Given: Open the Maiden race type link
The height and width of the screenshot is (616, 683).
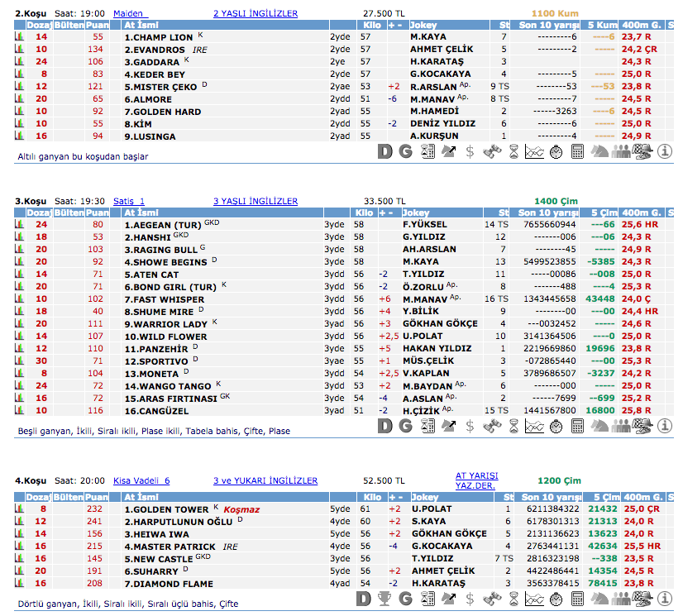Looking at the screenshot, I should point(127,14).
